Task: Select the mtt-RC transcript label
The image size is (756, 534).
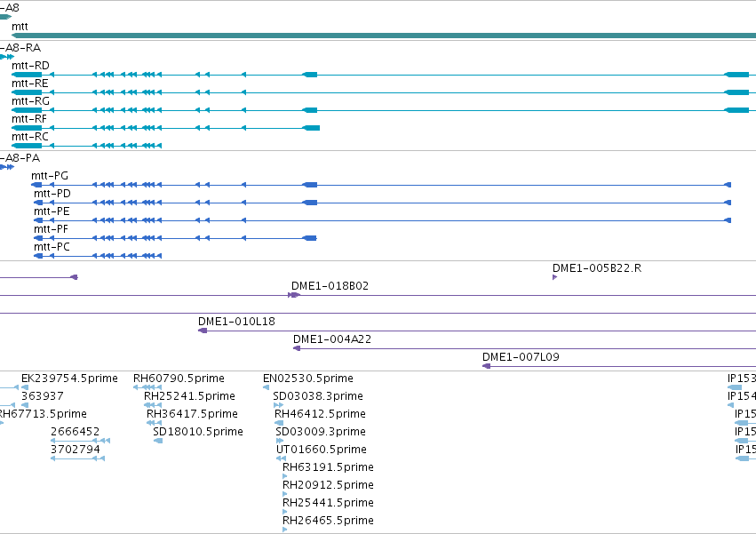Action: 30,137
